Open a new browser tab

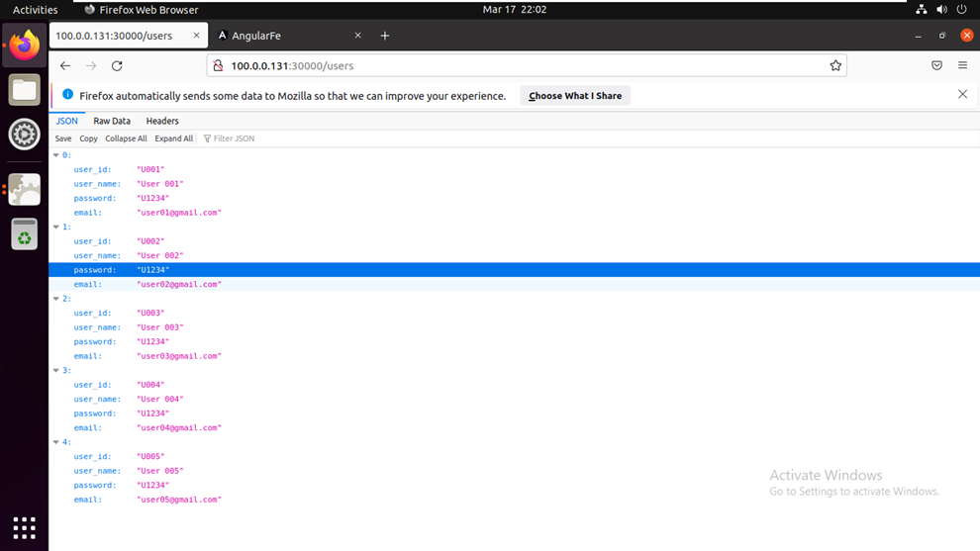pyautogui.click(x=385, y=36)
